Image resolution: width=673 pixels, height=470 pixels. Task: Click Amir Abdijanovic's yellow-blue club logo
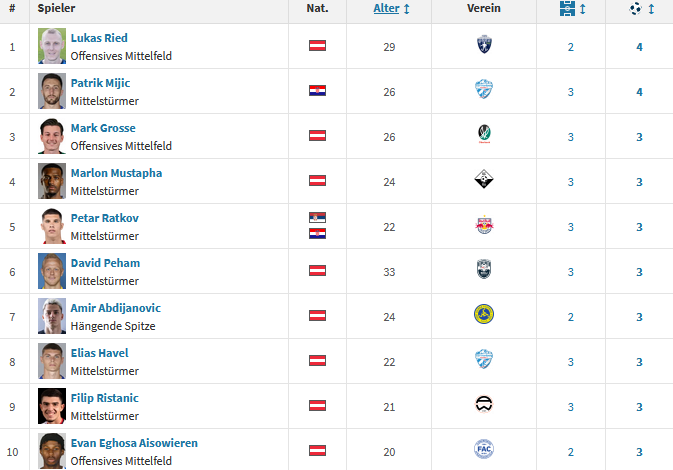(x=484, y=316)
